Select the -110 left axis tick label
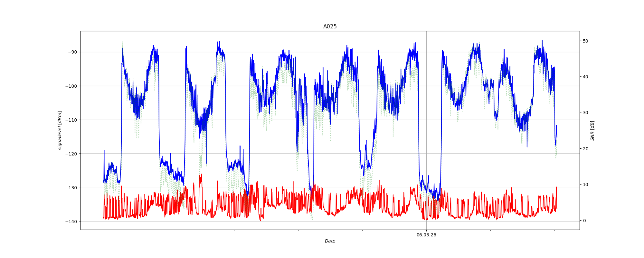Screen dimensions: 644x258 pyautogui.click(x=71, y=120)
